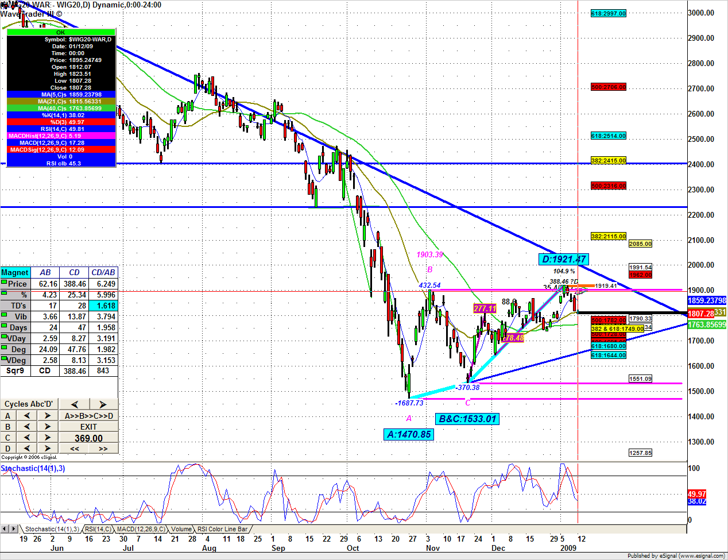
Task: Click the Sqr9 row label
Action: click(16, 371)
